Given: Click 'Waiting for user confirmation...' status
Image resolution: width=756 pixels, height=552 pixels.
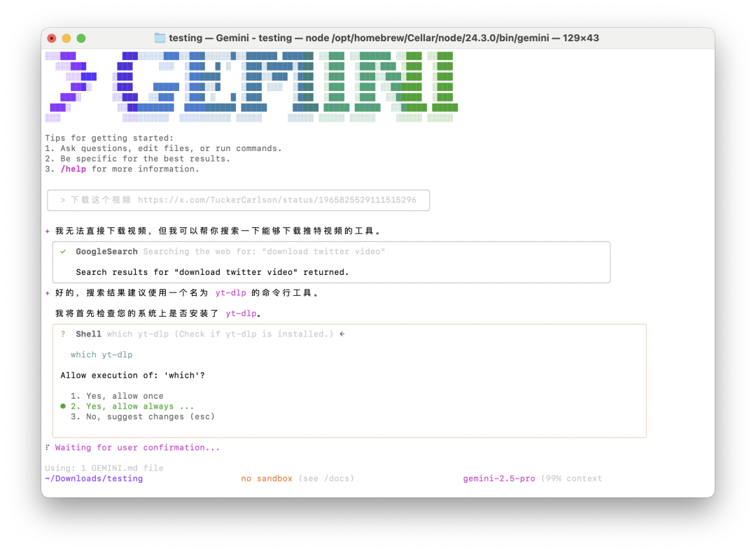Looking at the screenshot, I should [137, 448].
